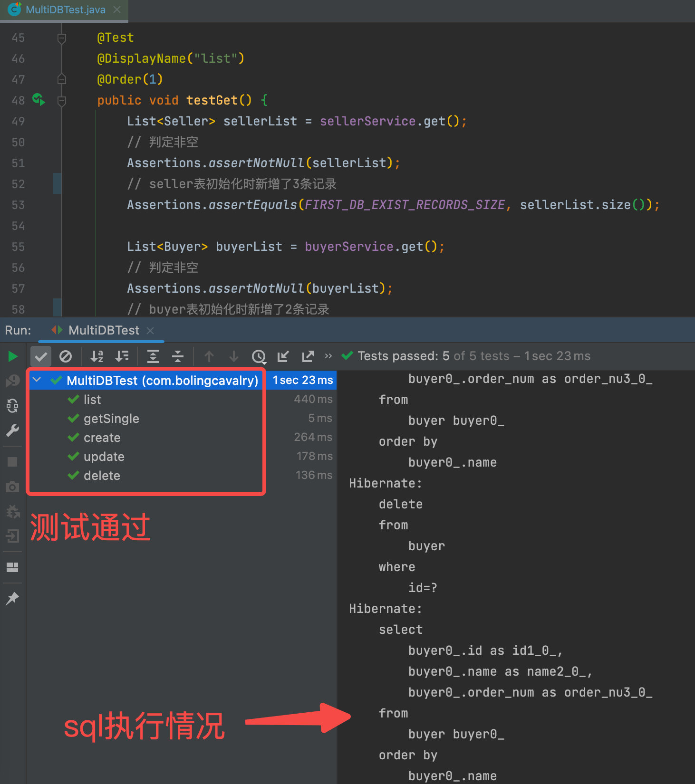This screenshot has width=695, height=784.
Task: Rerun failed tests icon
Action: click(13, 381)
